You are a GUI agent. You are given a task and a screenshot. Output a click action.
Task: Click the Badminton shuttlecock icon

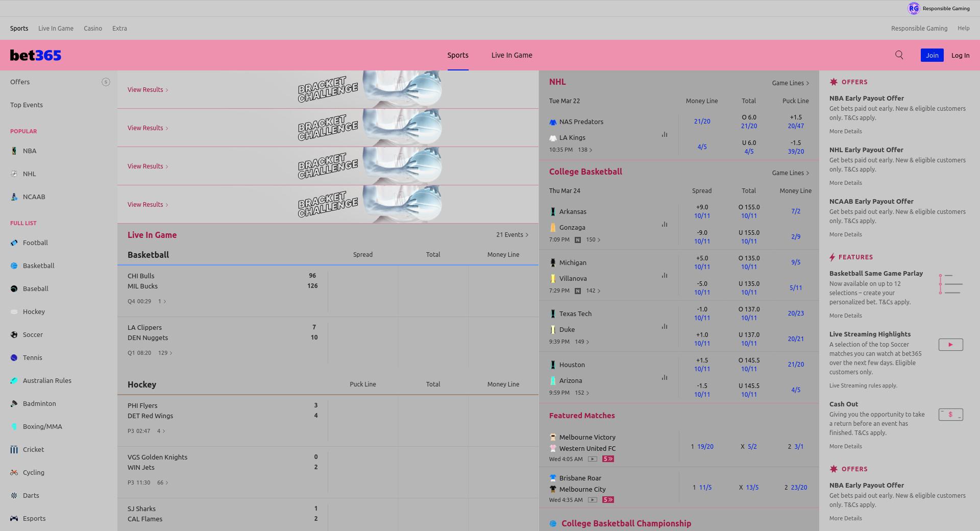pos(14,403)
